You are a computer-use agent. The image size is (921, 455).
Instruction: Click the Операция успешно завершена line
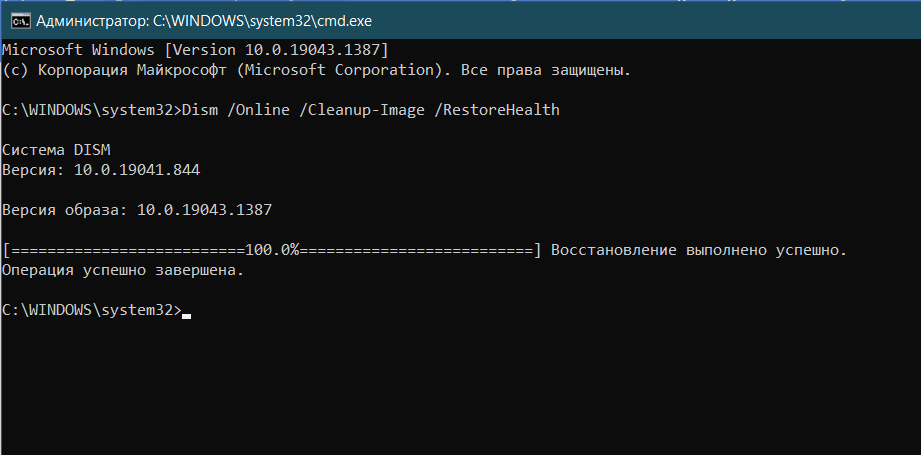coord(123,271)
